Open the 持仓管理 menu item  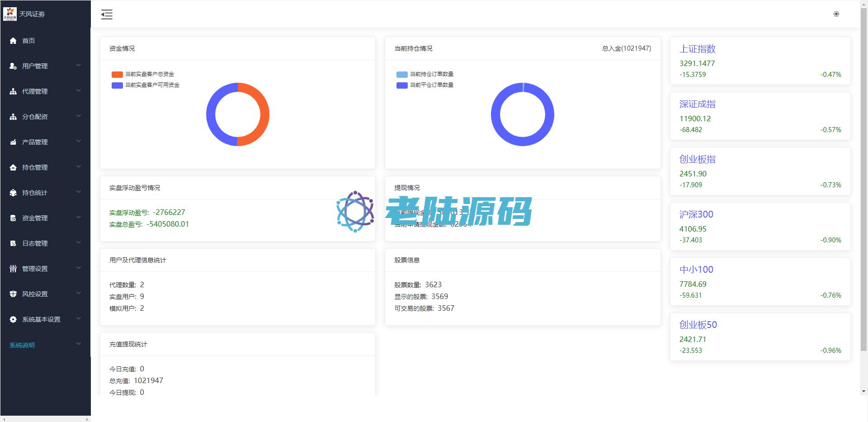point(35,167)
